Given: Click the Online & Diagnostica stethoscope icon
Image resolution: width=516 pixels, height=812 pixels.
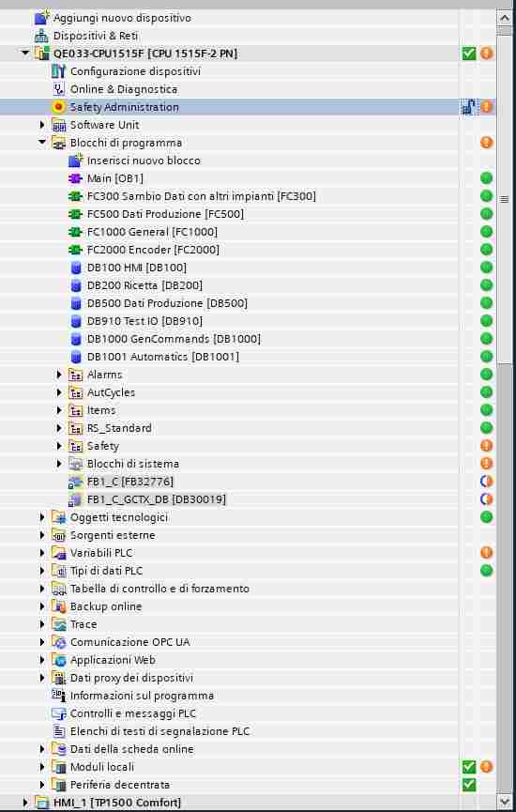Looking at the screenshot, I should pos(59,89).
